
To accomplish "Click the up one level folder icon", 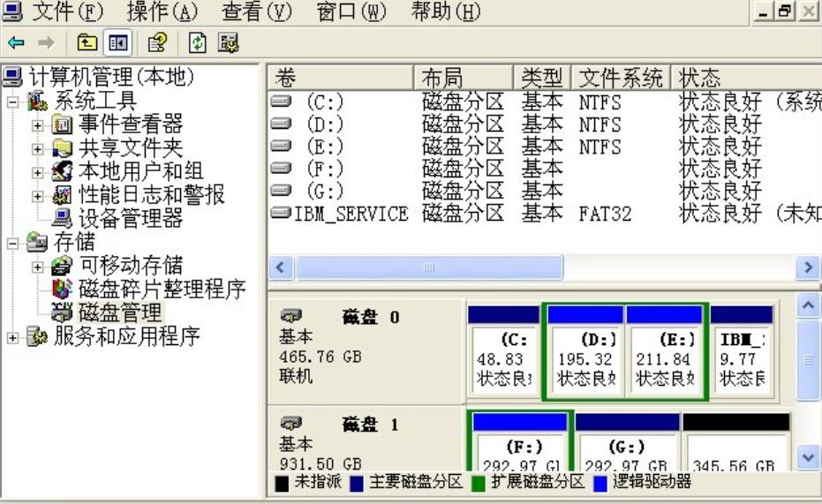I will click(x=87, y=42).
